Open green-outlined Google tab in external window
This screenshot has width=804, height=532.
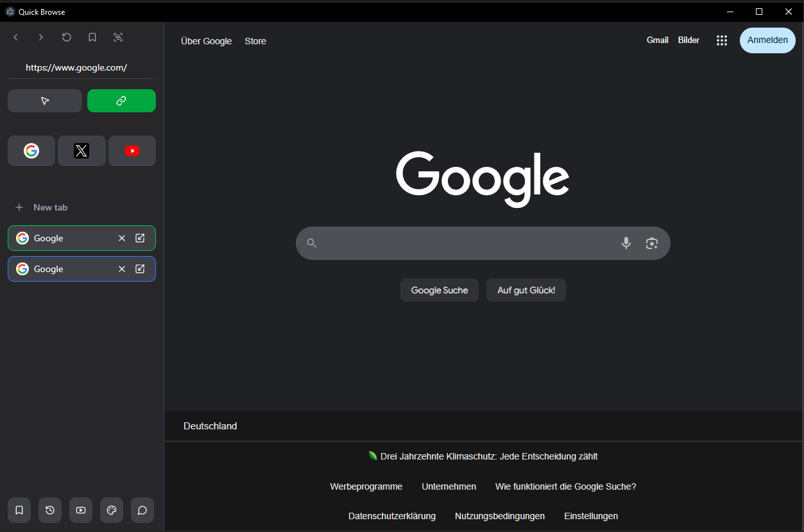tap(140, 238)
